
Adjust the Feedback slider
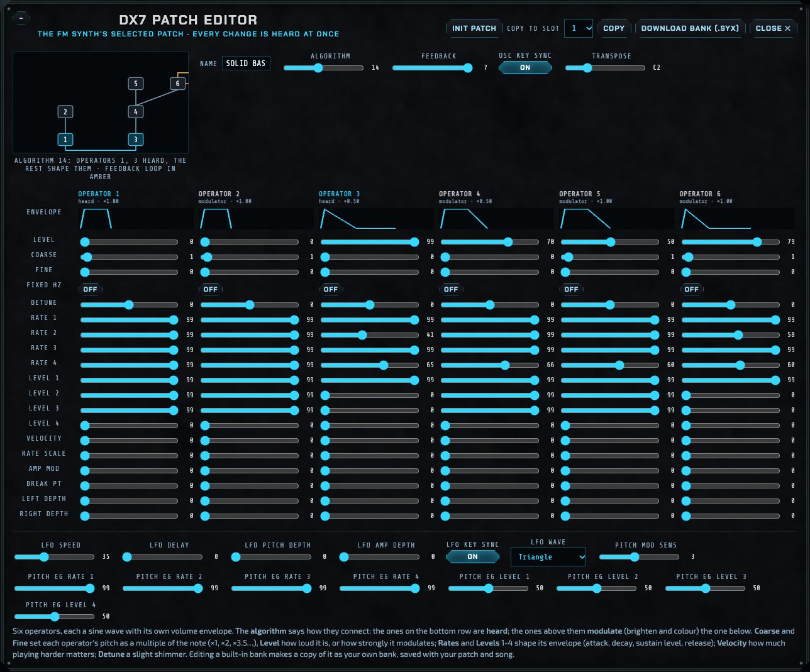click(x=433, y=68)
